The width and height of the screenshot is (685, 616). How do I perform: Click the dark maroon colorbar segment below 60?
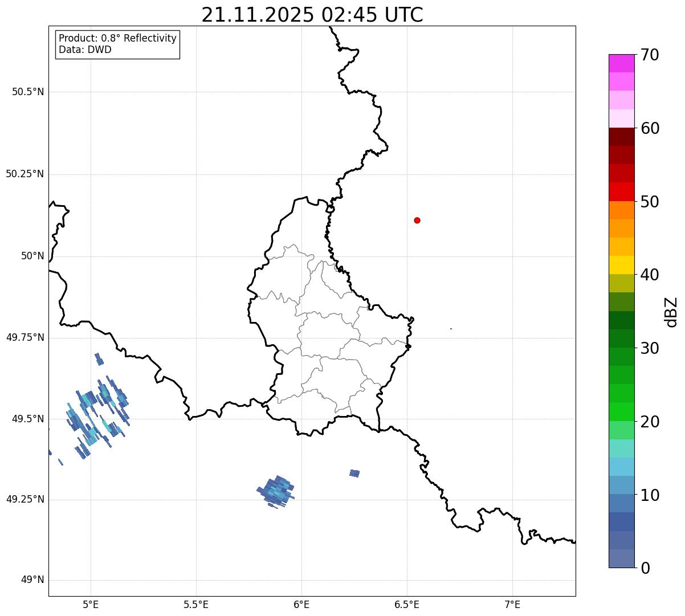pyautogui.click(x=621, y=137)
